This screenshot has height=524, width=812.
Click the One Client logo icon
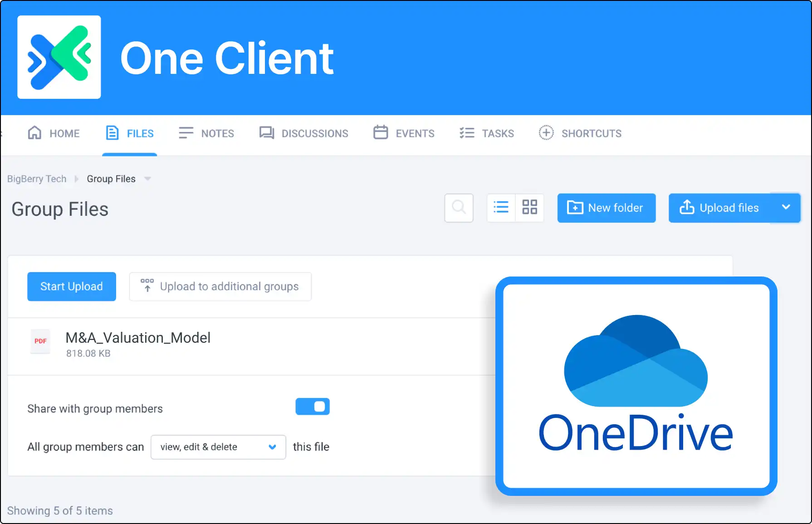coord(59,57)
